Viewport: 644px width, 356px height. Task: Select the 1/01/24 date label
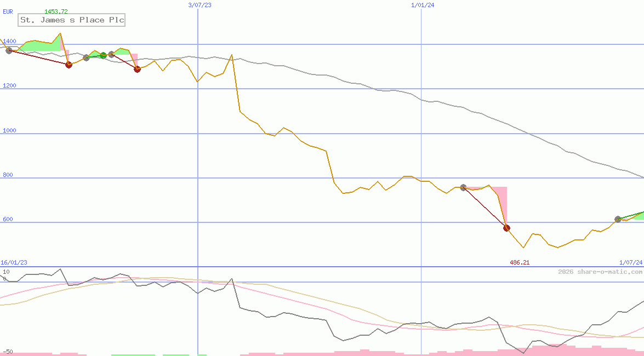click(x=422, y=5)
